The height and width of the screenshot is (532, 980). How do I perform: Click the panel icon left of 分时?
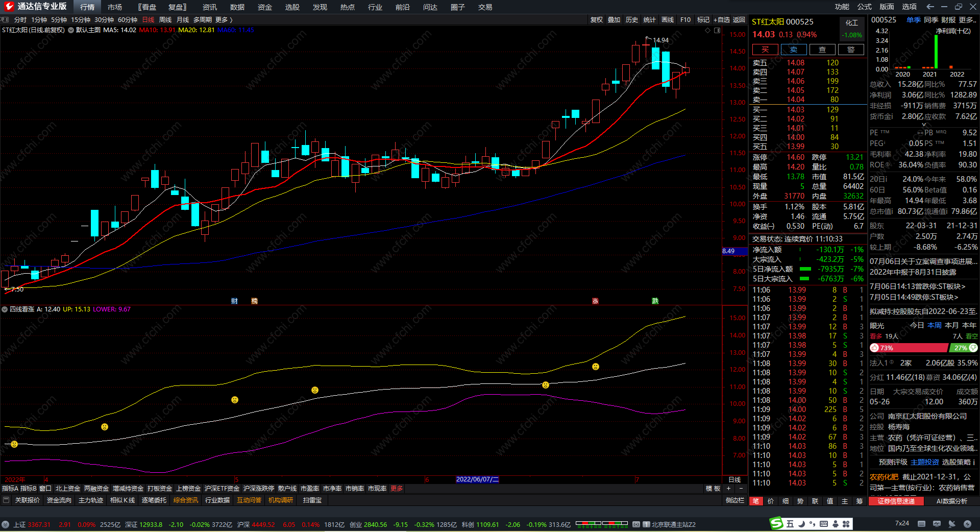5,20
